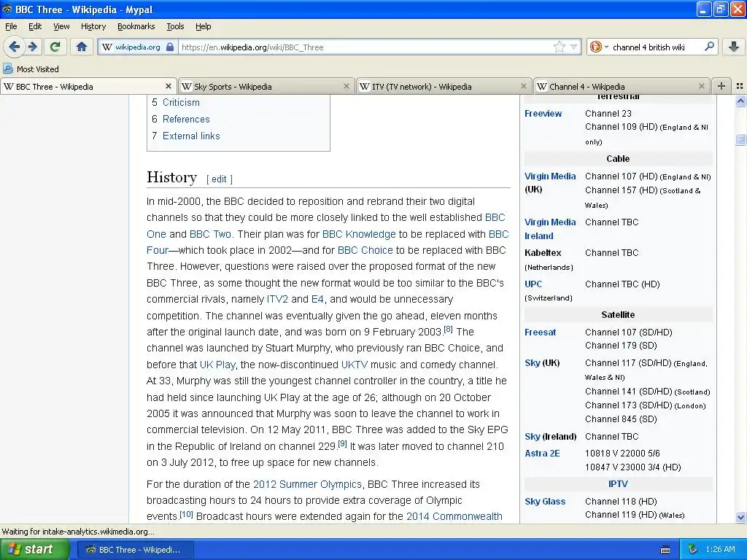Image resolution: width=747 pixels, height=560 pixels.
Task: Open the Tools menu
Action: tap(175, 26)
